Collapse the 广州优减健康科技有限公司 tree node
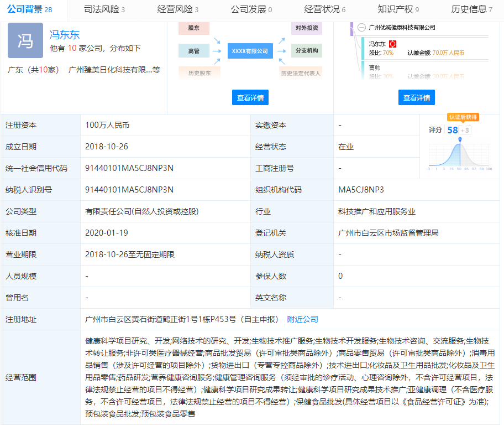The width and height of the screenshot is (504, 426). pyautogui.click(x=361, y=27)
